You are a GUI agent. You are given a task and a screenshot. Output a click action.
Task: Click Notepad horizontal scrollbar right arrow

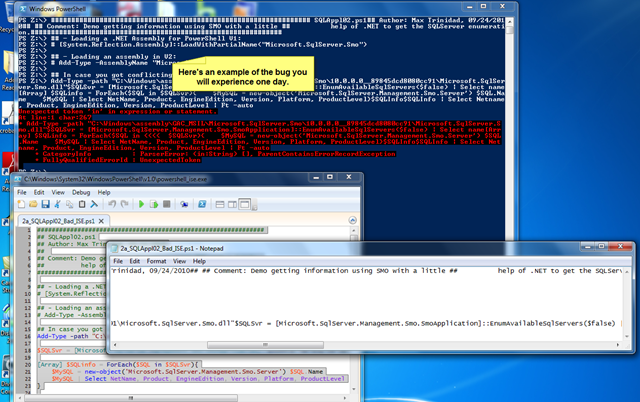[618, 345]
